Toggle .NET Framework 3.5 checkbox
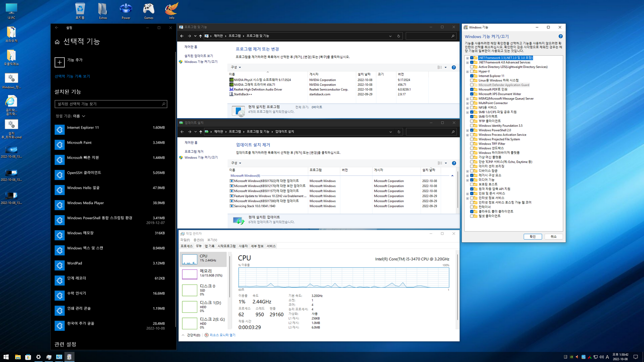 tap(472, 58)
